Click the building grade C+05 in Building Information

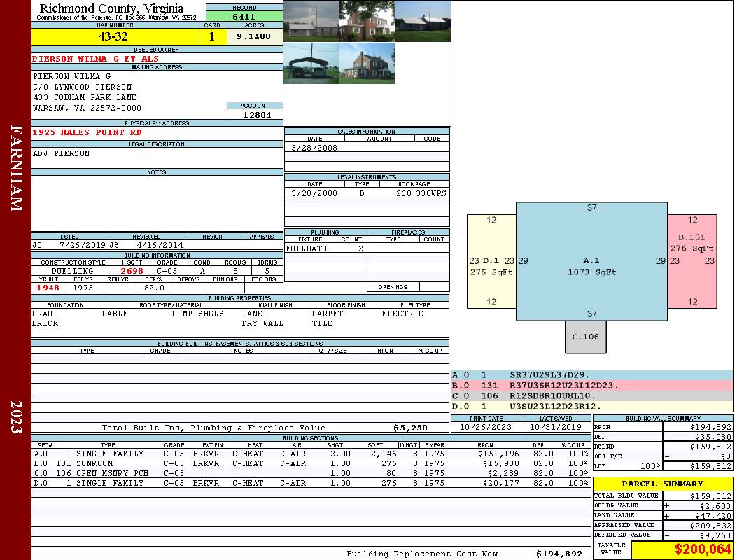click(x=167, y=271)
